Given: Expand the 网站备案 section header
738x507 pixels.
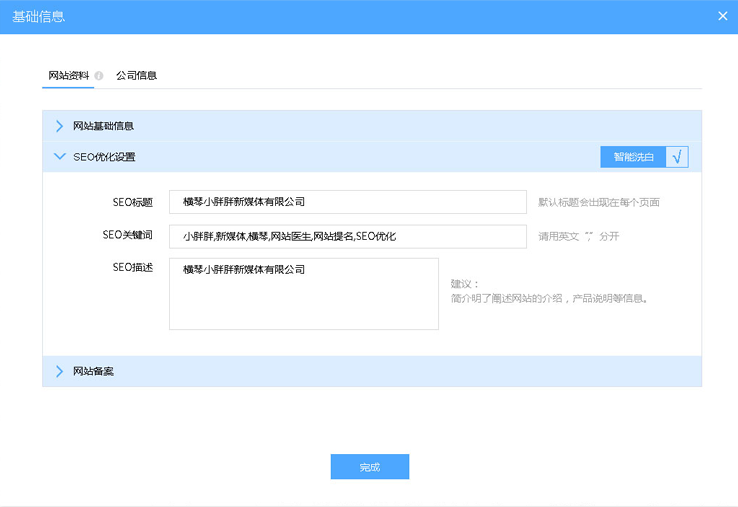Looking at the screenshot, I should [94, 371].
